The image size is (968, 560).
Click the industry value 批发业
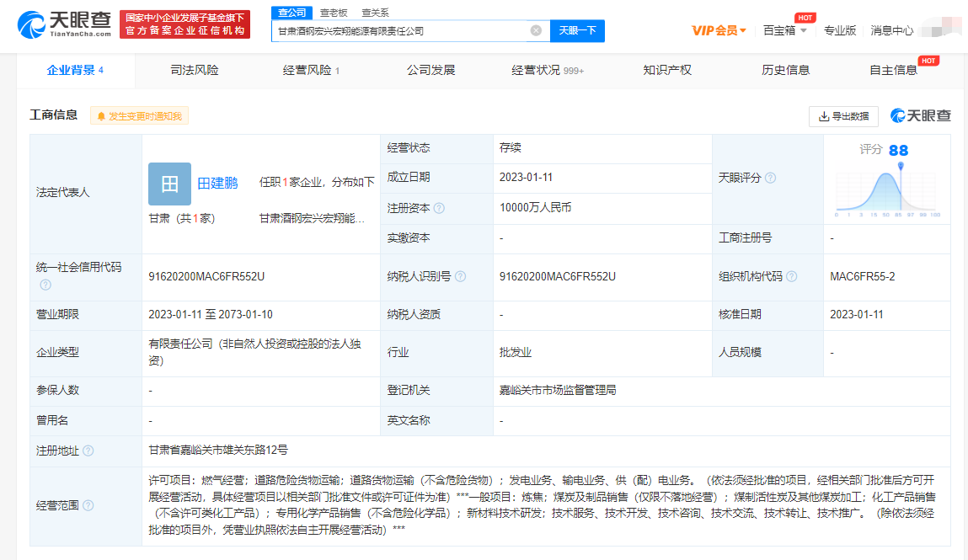click(x=516, y=352)
